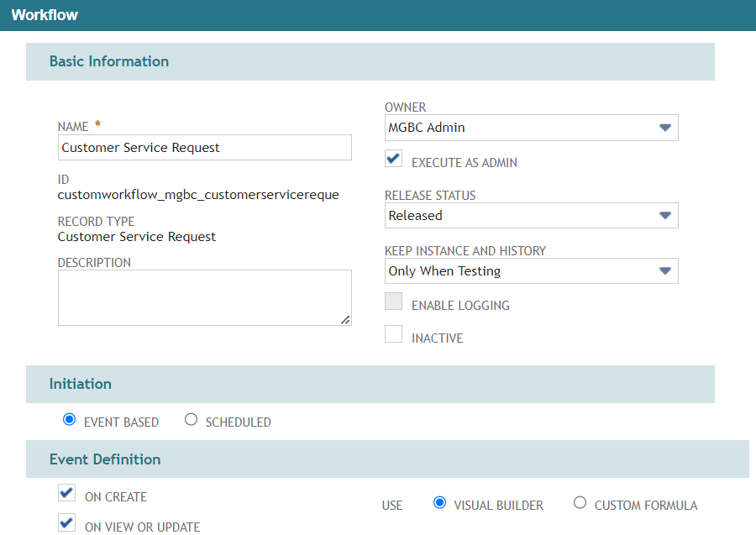Click the Basic Information section header
The height and width of the screenshot is (535, 756).
(370, 61)
